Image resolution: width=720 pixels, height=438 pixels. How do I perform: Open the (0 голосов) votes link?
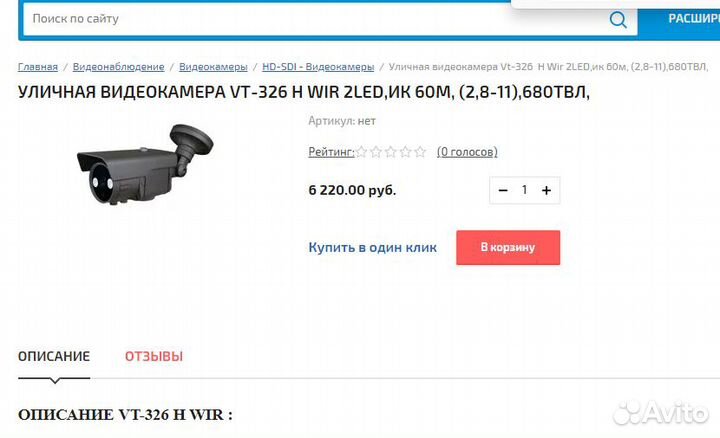[467, 152]
